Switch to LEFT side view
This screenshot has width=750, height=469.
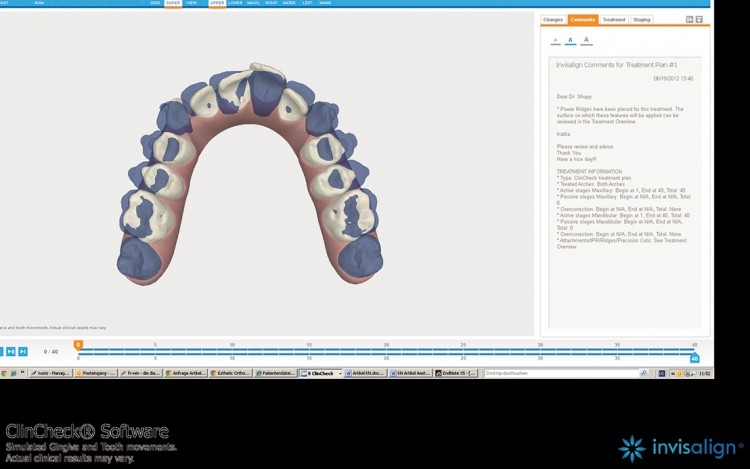click(307, 3)
